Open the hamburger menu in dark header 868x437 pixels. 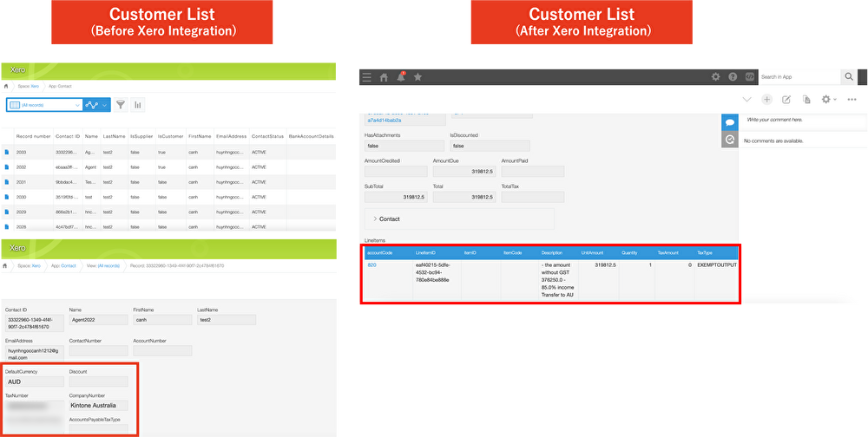click(x=366, y=77)
